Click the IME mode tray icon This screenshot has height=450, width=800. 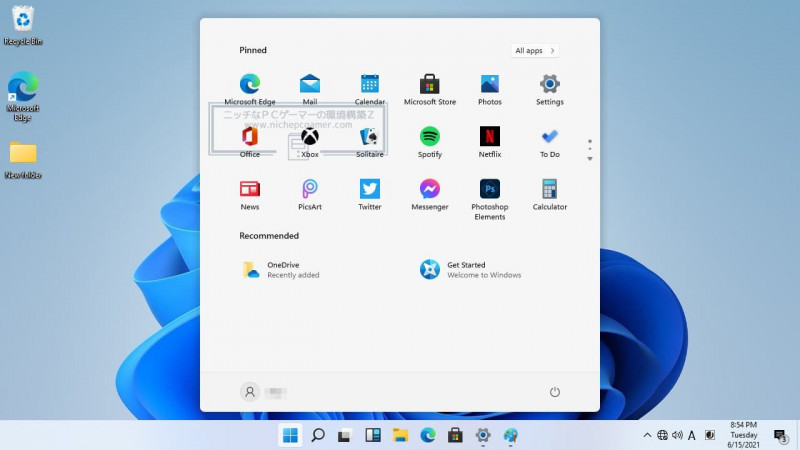[x=710, y=435]
